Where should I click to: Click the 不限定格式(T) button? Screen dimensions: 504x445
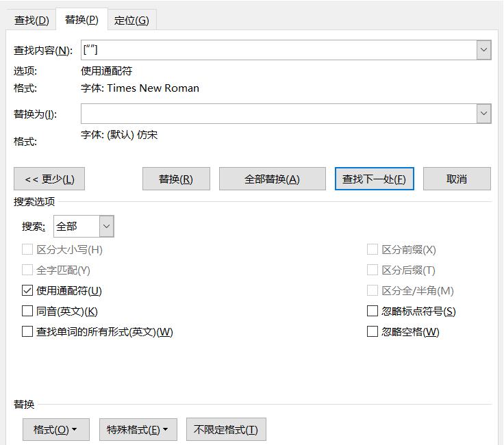[x=226, y=429]
